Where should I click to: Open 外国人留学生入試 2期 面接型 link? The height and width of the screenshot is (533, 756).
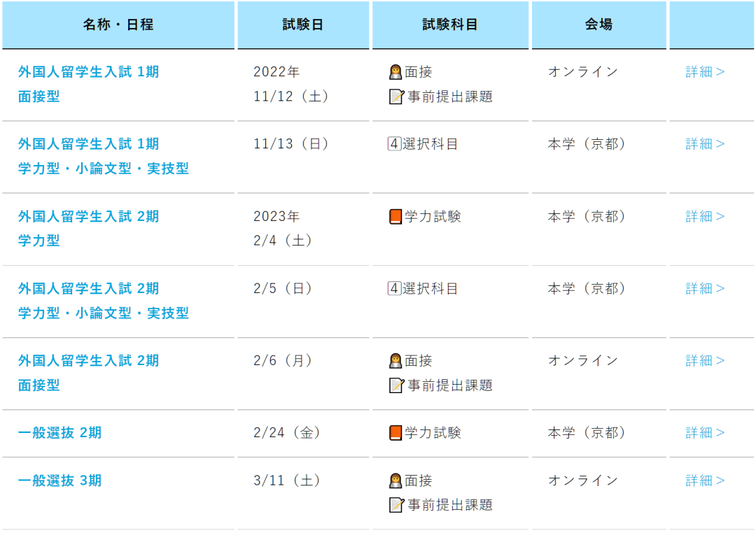pyautogui.click(x=88, y=372)
